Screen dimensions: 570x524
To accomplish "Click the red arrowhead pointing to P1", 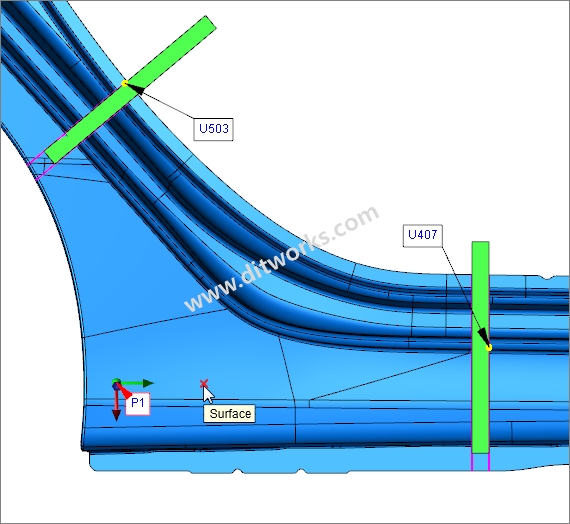I will pyautogui.click(x=125, y=392).
